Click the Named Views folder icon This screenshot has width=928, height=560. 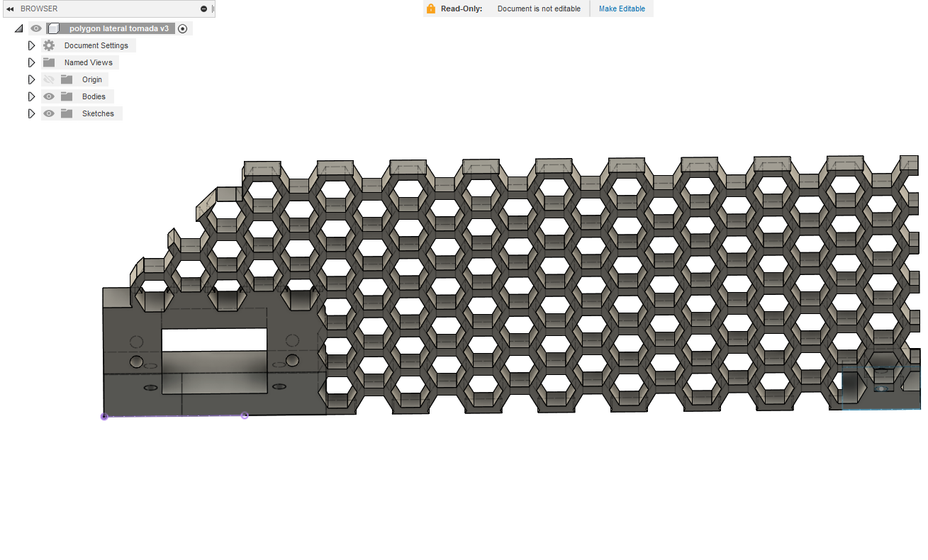tap(49, 62)
